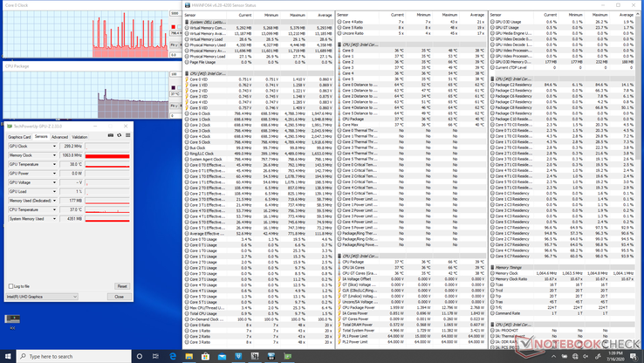Click the Type here to search box
This screenshot has width=644, height=363.
coord(74,356)
